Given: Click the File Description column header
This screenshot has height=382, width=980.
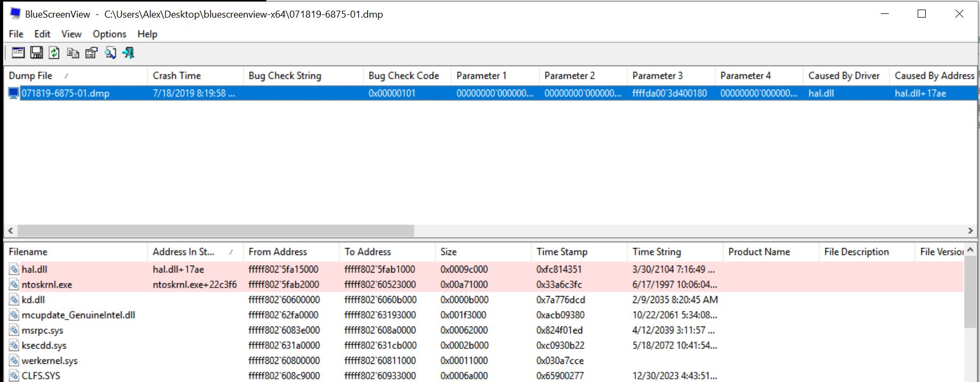Looking at the screenshot, I should coord(866,252).
